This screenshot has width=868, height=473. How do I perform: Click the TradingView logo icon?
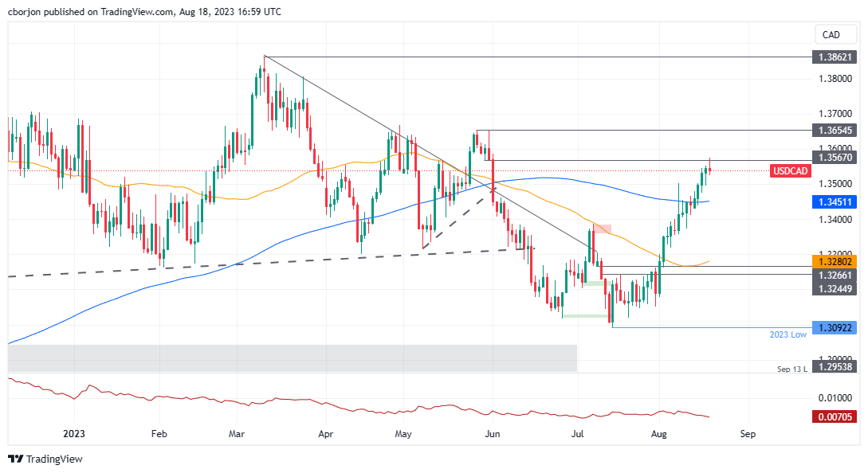point(15,459)
